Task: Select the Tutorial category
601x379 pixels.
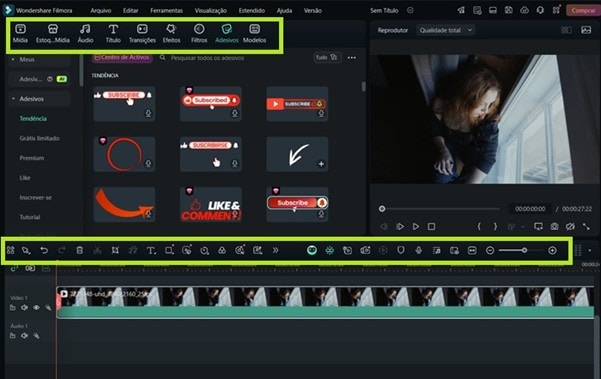Action: click(x=30, y=217)
